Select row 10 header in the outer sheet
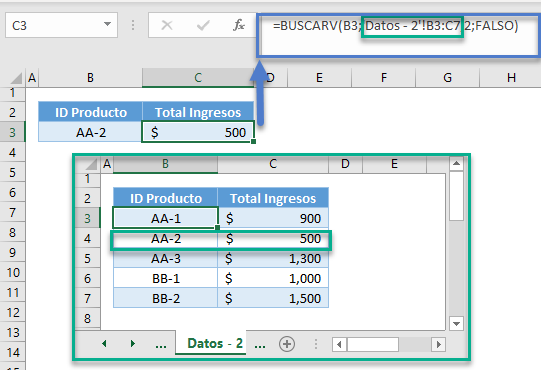Screen dimensions: 541x370 click(12, 273)
